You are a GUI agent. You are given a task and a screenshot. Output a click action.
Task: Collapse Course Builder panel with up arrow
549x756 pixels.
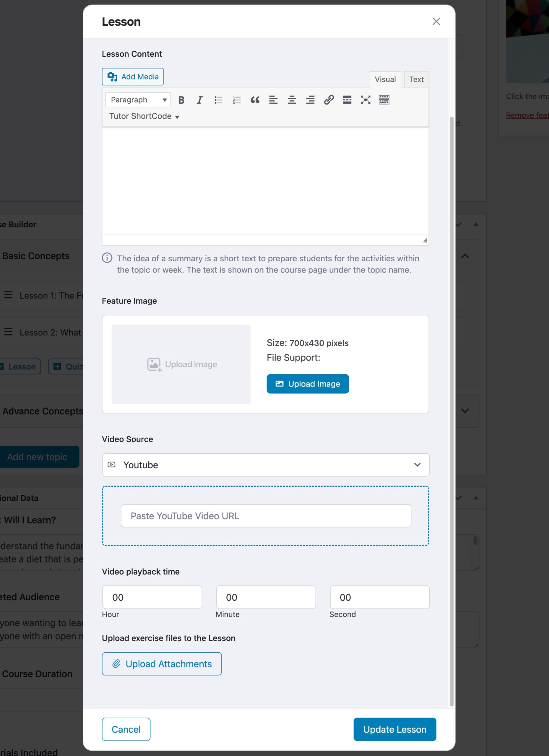(476, 224)
